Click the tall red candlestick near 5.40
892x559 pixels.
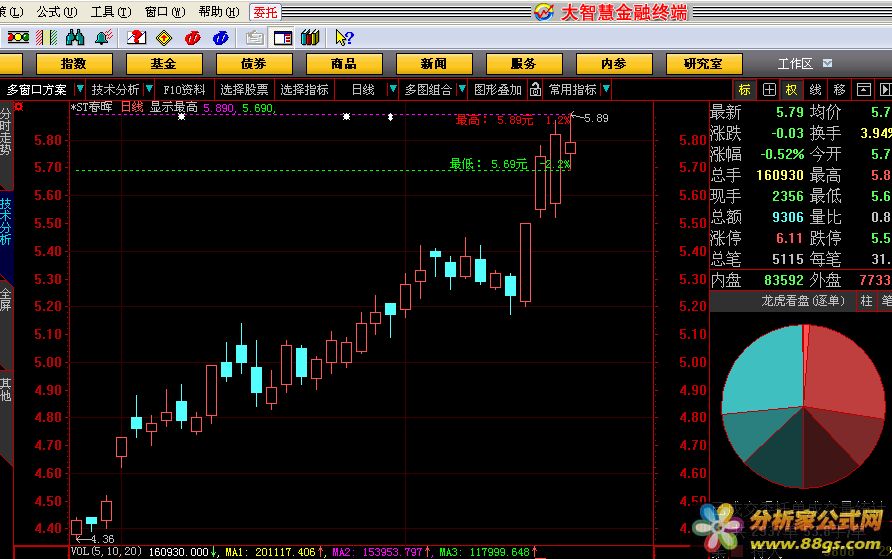525,262
